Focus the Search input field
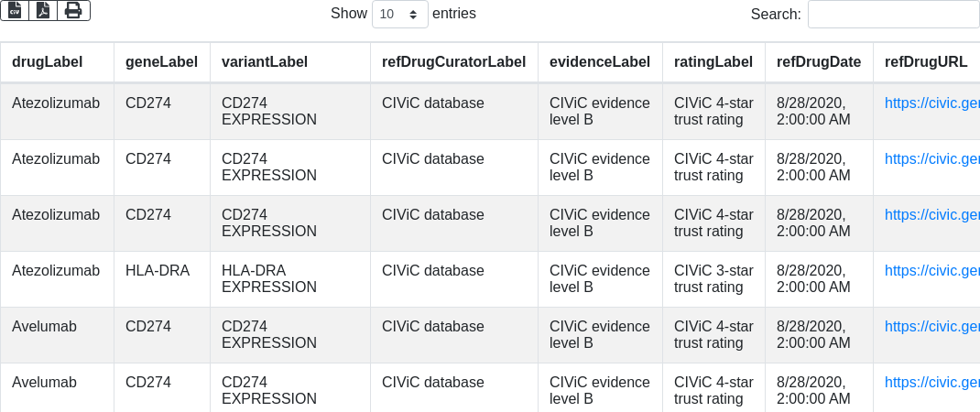Viewport: 980px width, 412px height. pyautogui.click(x=893, y=14)
